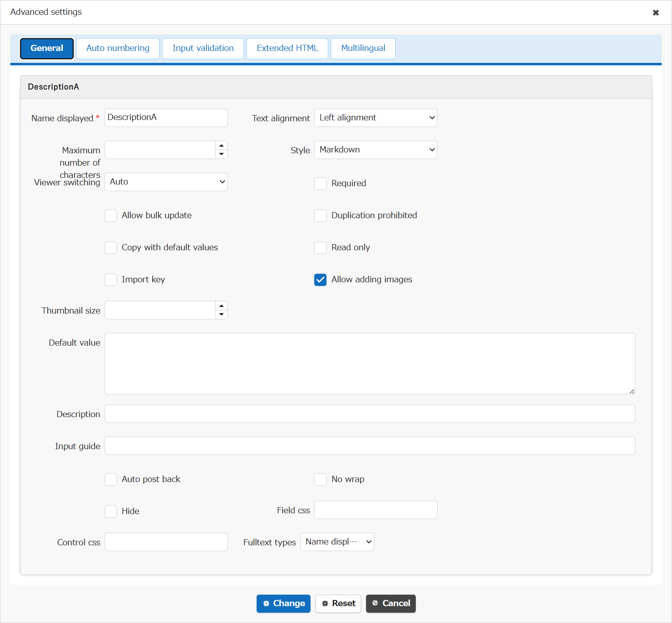Enable Copy with default values
The width and height of the screenshot is (672, 623).
click(111, 247)
